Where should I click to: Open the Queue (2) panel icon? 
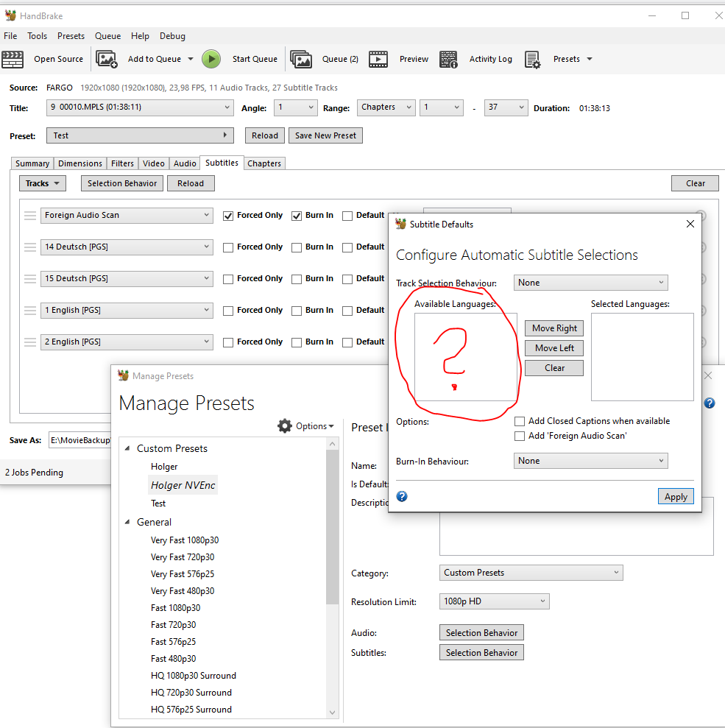coord(301,59)
